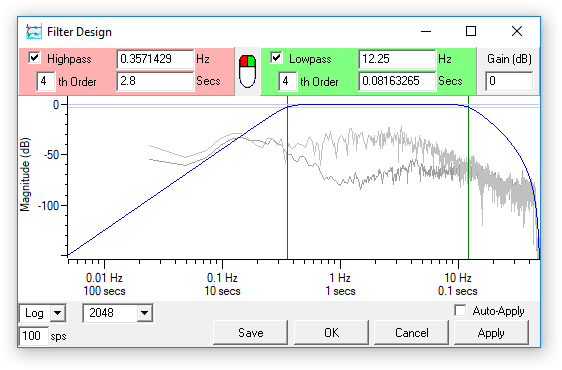Click the Cancel button
Screen dimensions: 562x370
pos(411,333)
